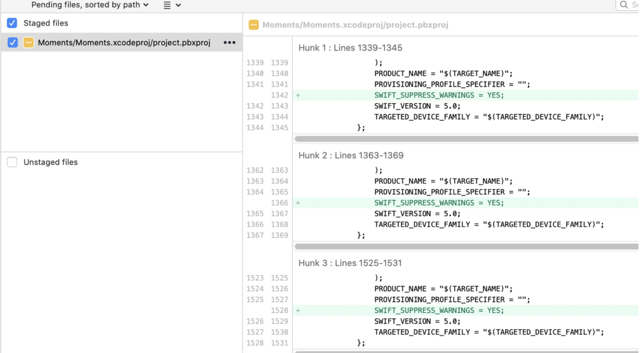The width and height of the screenshot is (644, 353).
Task: Click the 'Hunk 1 : Lines 1339-1345' header
Action: pos(350,48)
